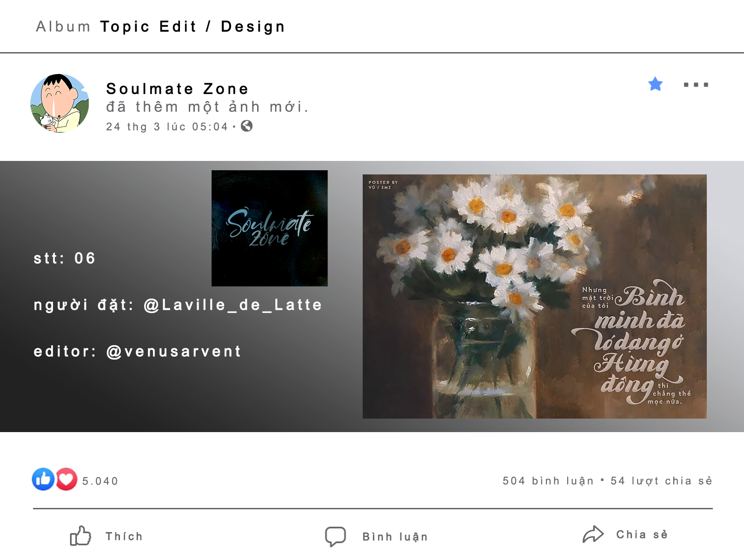View the 5.040 reactions count

point(100,481)
